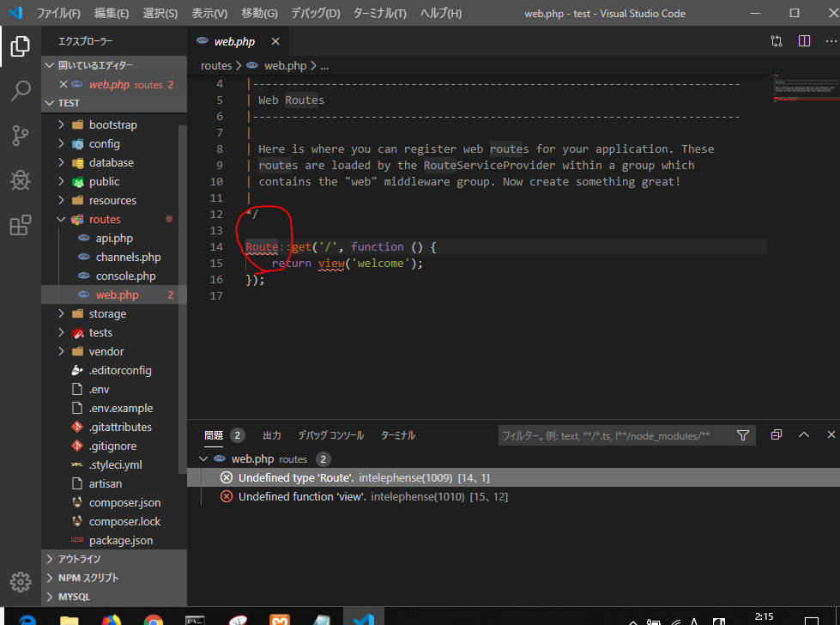The width and height of the screenshot is (840, 625).
Task: Switch to the ターミナル panel tab
Action: (x=398, y=435)
